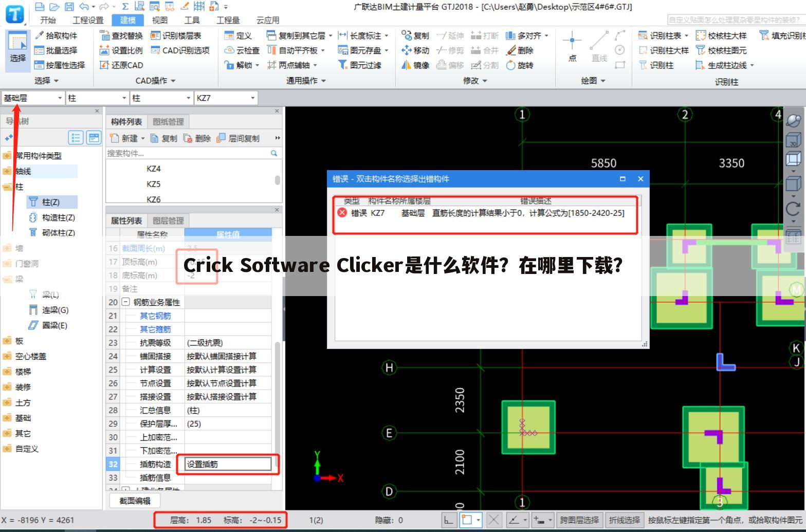806x532 pixels.
Task: Click 删除 in component list toolbar
Action: [x=197, y=138]
